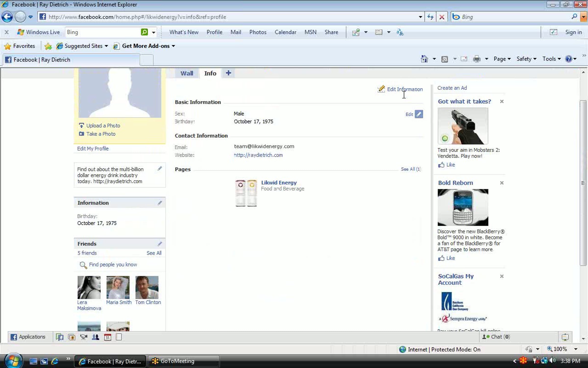The height and width of the screenshot is (368, 588).
Task: Open the Likwid Energy page link
Action: click(x=279, y=183)
